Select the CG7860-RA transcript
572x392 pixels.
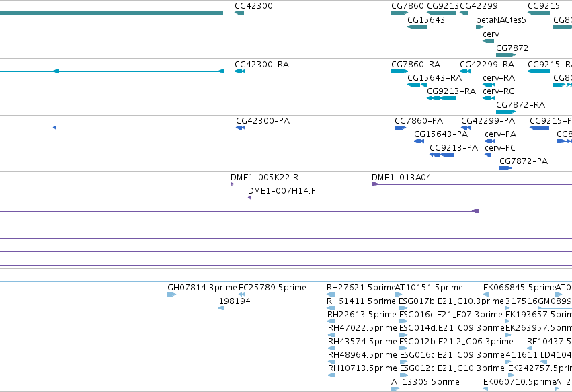pos(399,71)
